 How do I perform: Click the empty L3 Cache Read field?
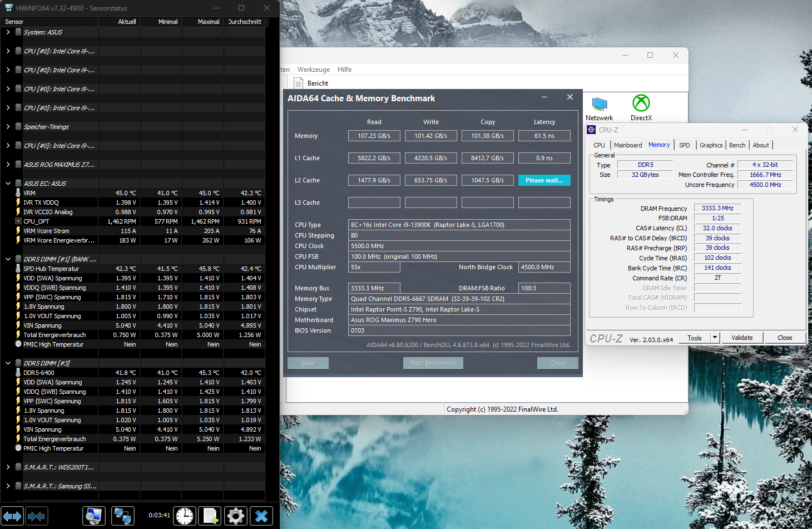click(x=374, y=202)
